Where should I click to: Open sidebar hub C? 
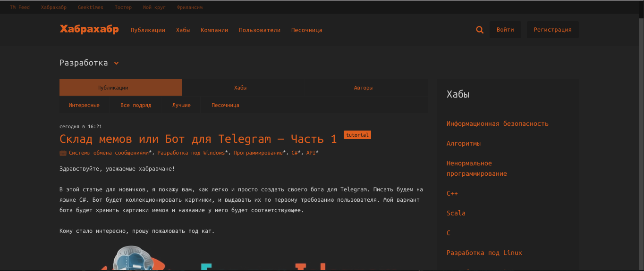[449, 233]
